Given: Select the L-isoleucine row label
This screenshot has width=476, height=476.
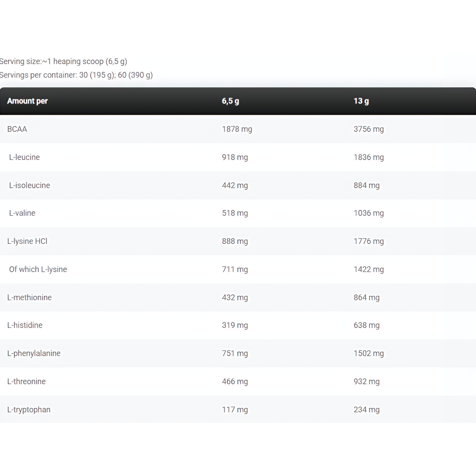Looking at the screenshot, I should tap(30, 185).
